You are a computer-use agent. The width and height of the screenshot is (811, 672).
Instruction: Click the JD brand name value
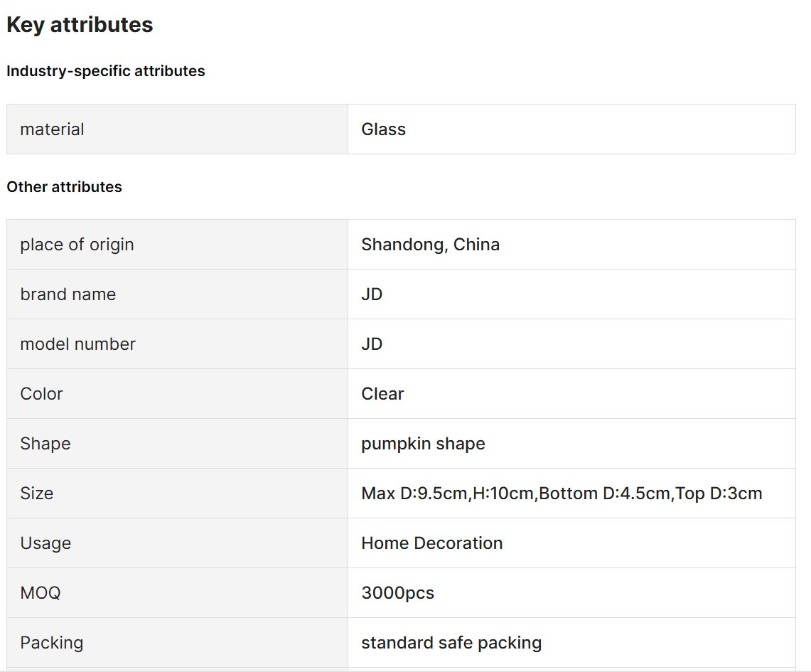point(372,294)
